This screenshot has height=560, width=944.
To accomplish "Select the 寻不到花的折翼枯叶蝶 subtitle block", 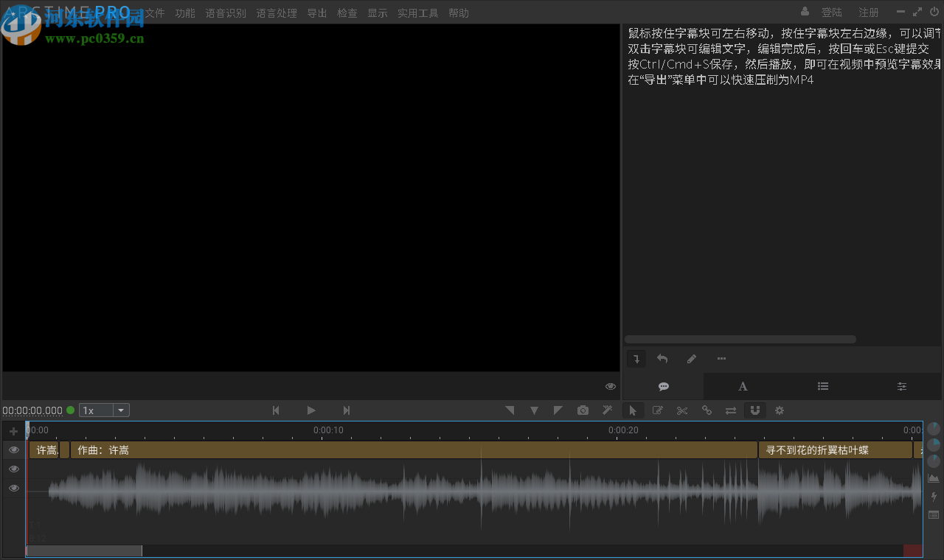I will point(836,449).
